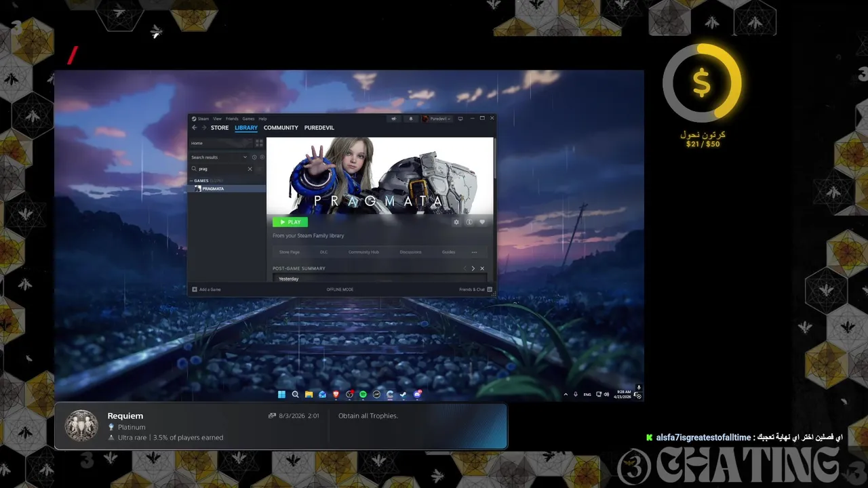The height and width of the screenshot is (488, 868).
Task: Open Pragmata Discussions link
Action: (410, 252)
